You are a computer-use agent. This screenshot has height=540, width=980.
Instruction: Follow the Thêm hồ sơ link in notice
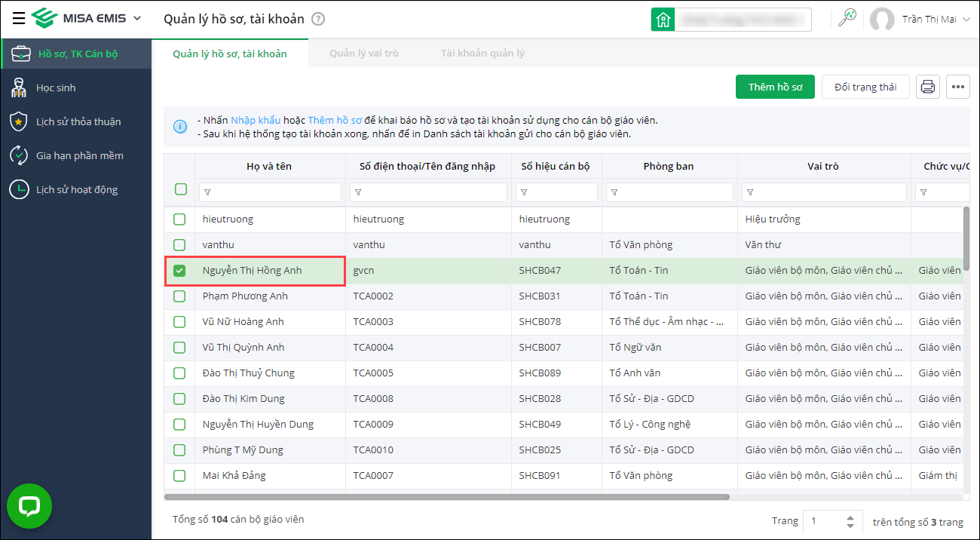(335, 120)
